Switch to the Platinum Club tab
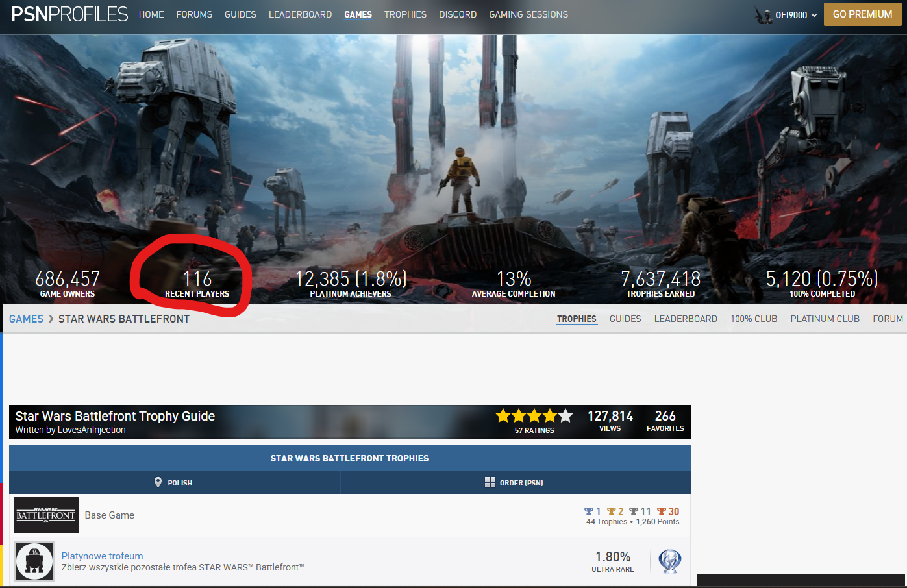Screen dimensions: 907x588 [x=825, y=319]
